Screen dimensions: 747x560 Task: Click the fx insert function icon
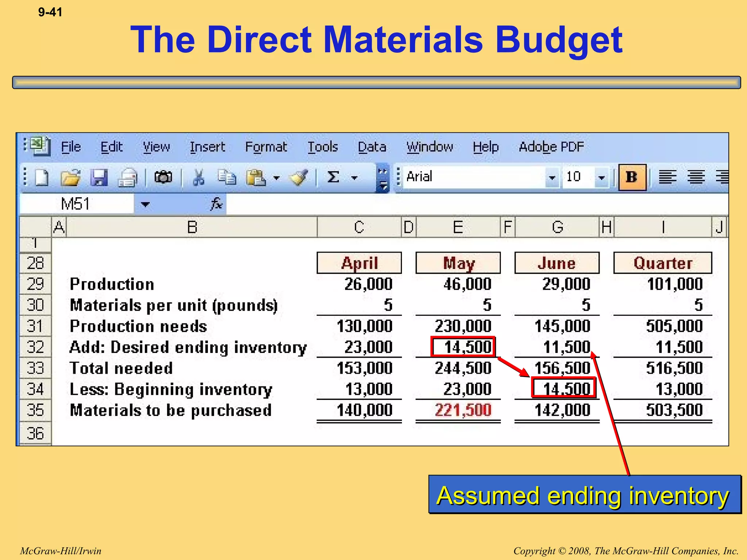pyautogui.click(x=216, y=204)
